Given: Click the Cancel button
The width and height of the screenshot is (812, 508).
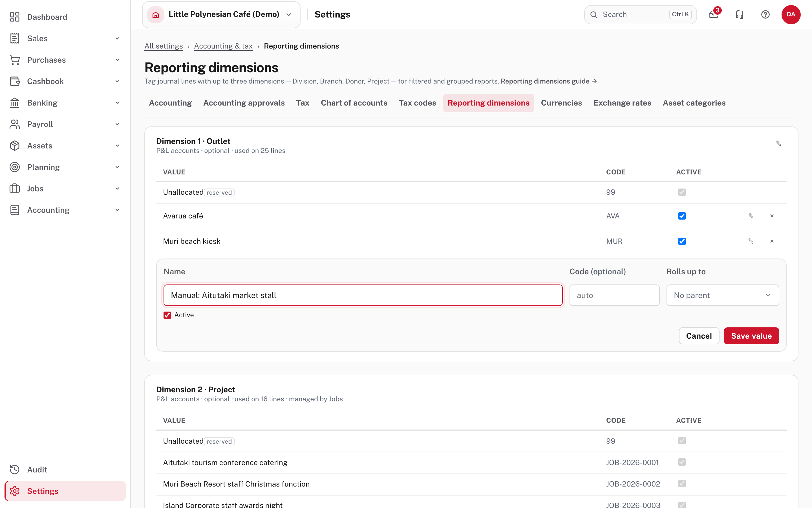Looking at the screenshot, I should pos(699,336).
